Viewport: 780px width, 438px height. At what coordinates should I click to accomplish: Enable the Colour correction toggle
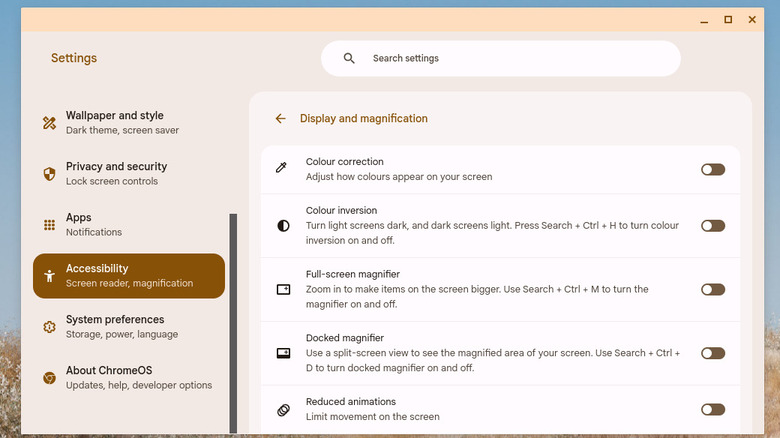pyautogui.click(x=712, y=169)
